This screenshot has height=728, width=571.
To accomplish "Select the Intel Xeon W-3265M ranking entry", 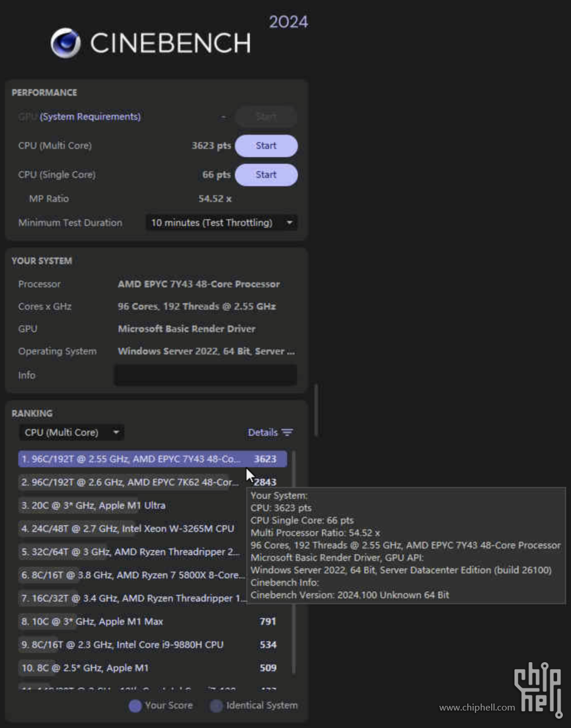I will point(132,529).
